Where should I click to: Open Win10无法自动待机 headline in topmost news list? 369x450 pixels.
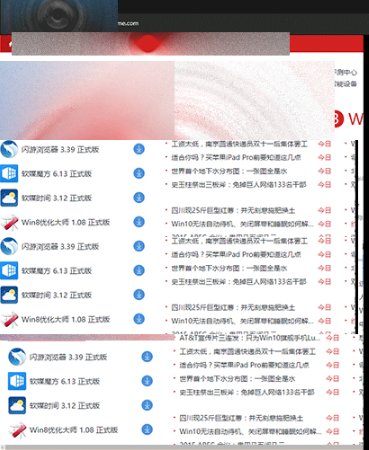[242, 224]
